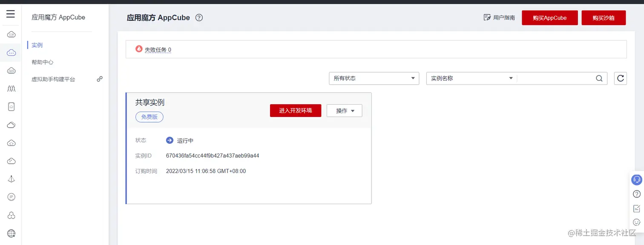Click the external link icon beside 虚拟助手构建平台
This screenshot has height=245, width=644.
100,79
